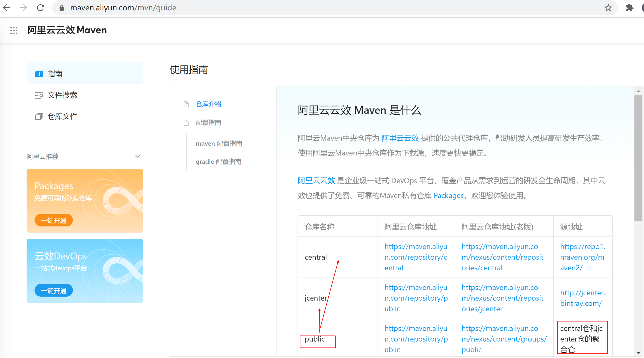Click the 文件搜索 search icon
This screenshot has width=644, height=358.
tap(39, 95)
